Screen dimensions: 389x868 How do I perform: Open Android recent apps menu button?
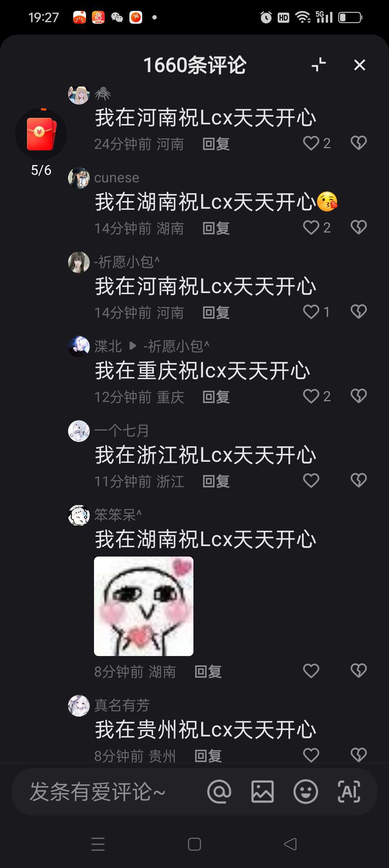click(x=98, y=844)
